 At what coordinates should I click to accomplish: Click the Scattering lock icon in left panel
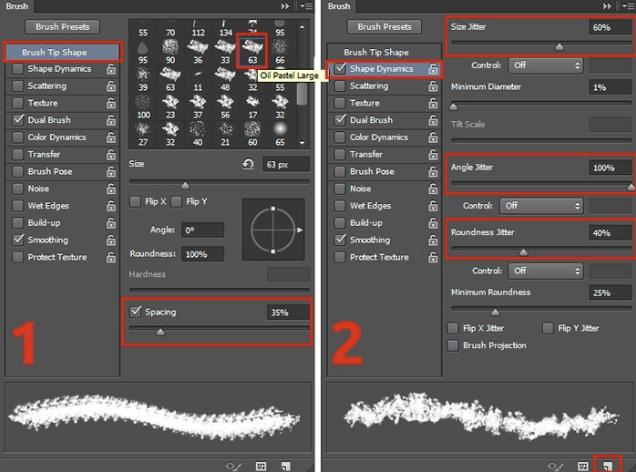pyautogui.click(x=111, y=86)
